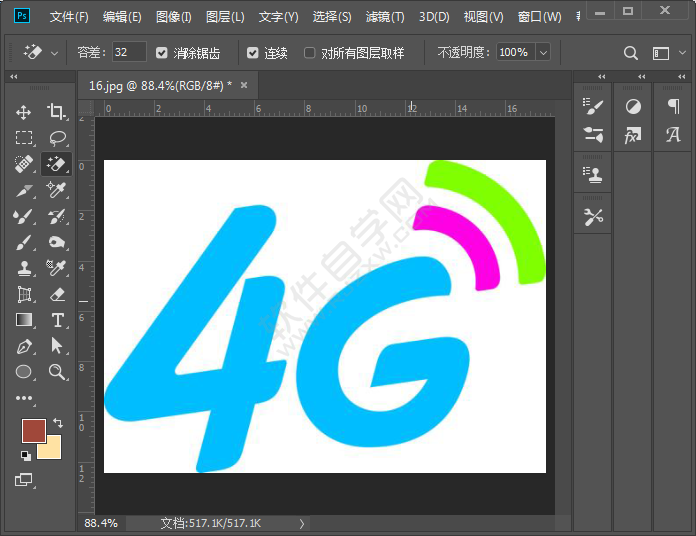Open the 窗口(W) menu
This screenshot has width=696, height=536.
[x=539, y=17]
